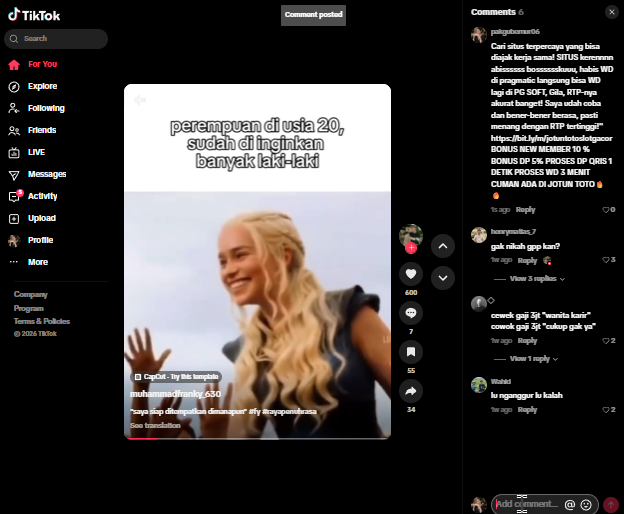Go to next video with down arrow
624x514 pixels.
[443, 278]
